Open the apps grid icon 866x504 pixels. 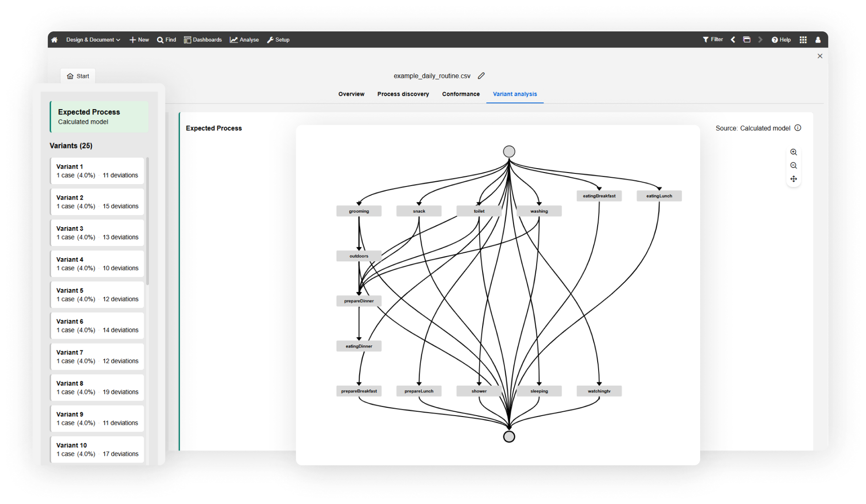coord(803,40)
